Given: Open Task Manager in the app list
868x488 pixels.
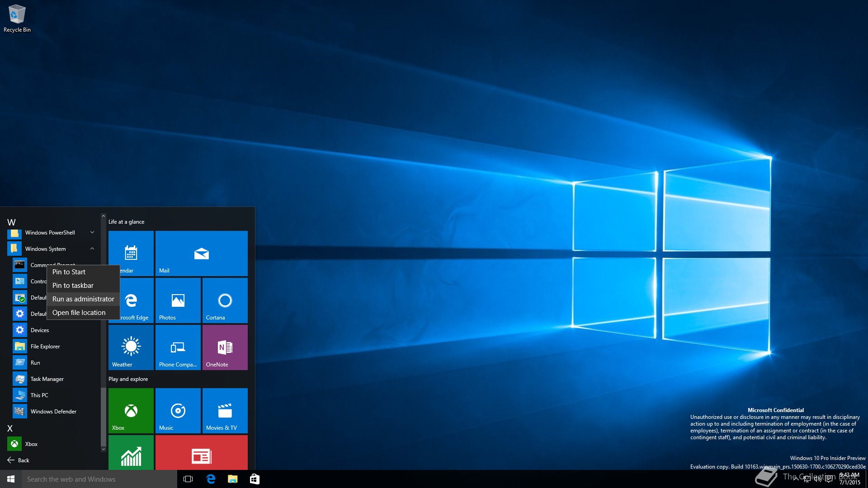Looking at the screenshot, I should tap(53, 379).
